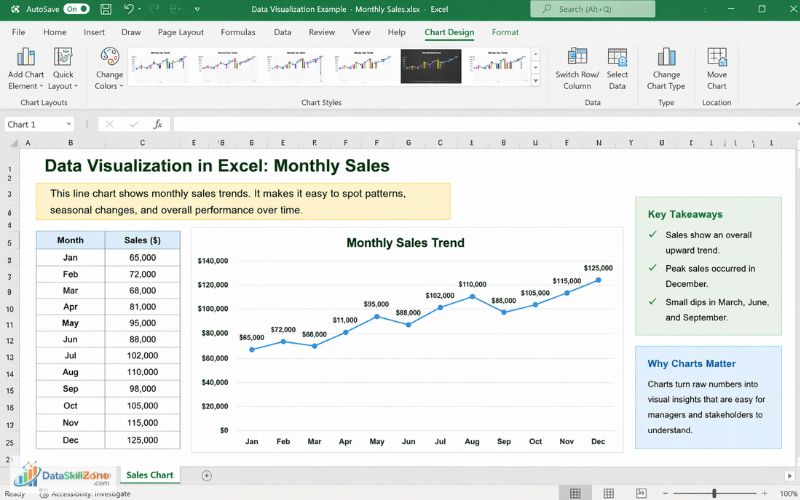800x500 pixels.
Task: Click the $125,000 data label on chart
Action: [x=598, y=268]
